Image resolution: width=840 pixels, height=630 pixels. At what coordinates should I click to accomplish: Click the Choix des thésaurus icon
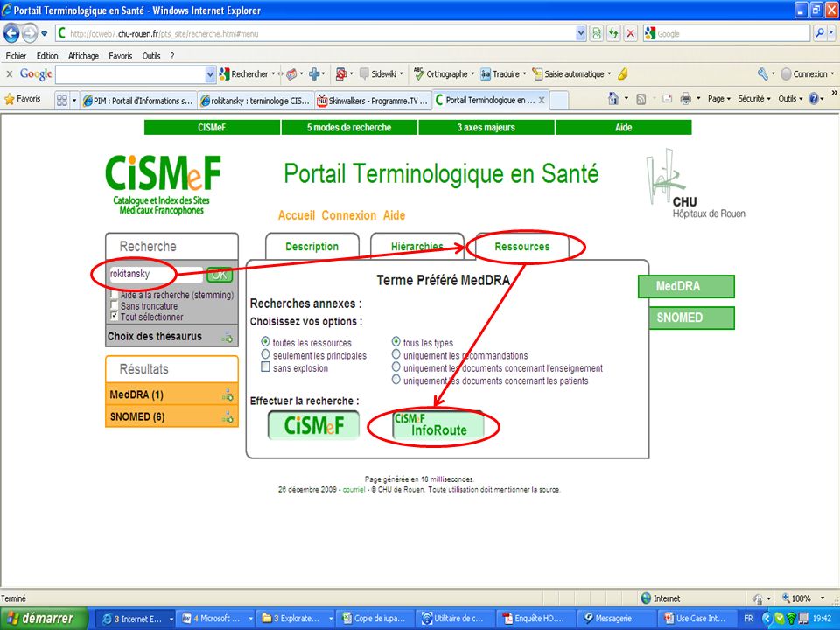click(227, 337)
